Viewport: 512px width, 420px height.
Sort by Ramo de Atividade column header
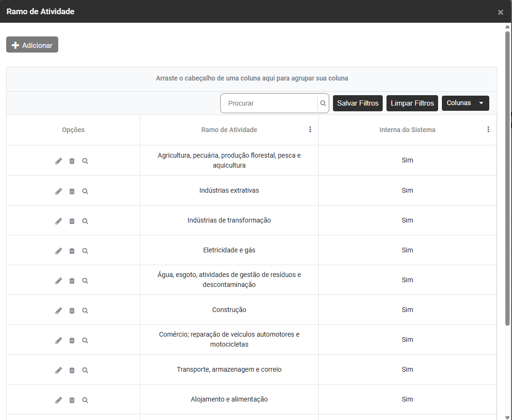click(x=229, y=130)
